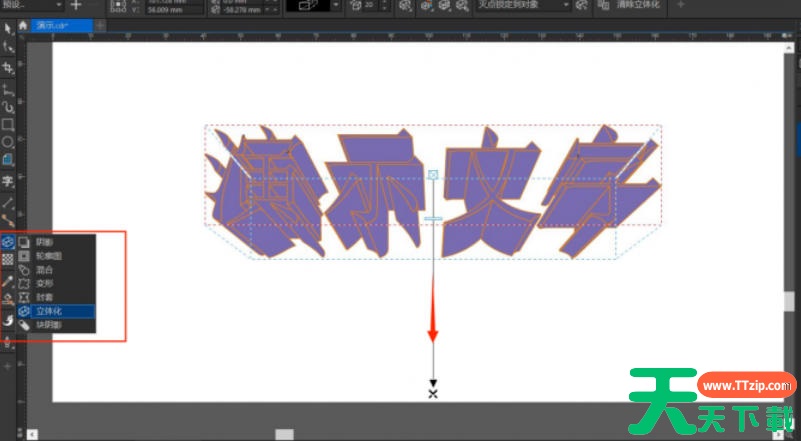This screenshot has height=441, width=801.
Task: Select the Parallel Dimension line tool
Action: [x=8, y=203]
